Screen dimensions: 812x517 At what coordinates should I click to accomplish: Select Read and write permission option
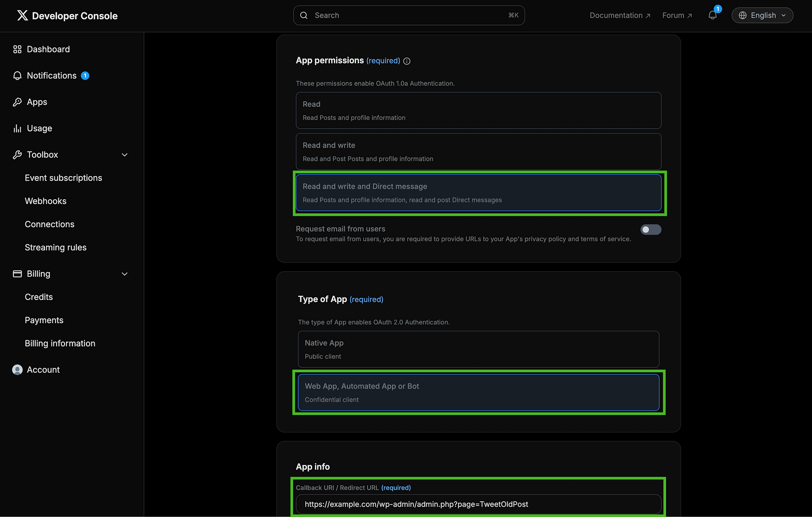pyautogui.click(x=478, y=151)
